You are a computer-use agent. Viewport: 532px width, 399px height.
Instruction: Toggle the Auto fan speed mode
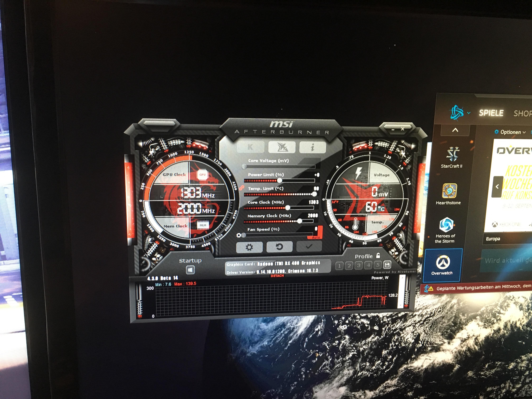pos(316,237)
